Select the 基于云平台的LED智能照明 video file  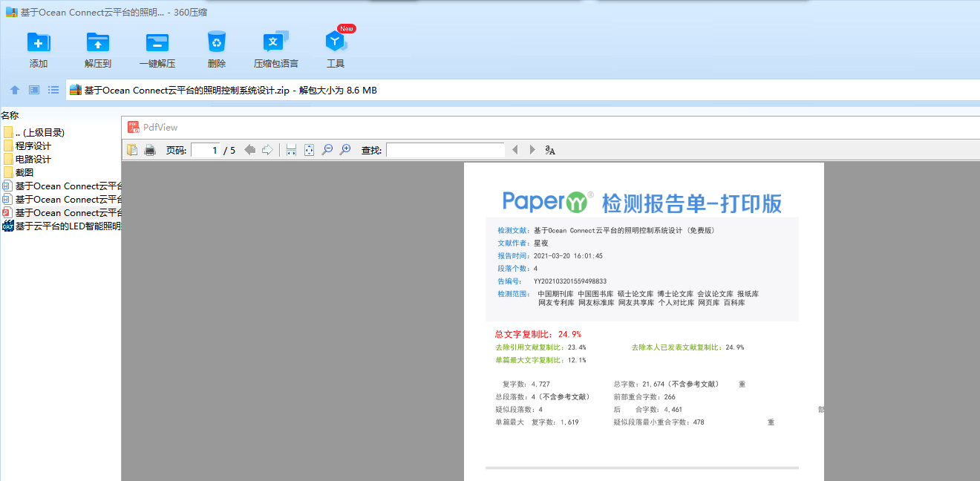click(61, 226)
